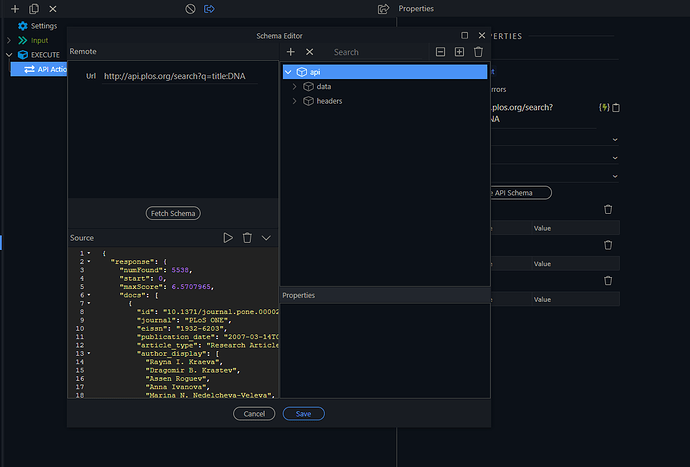
Task: Click the Save button
Action: [x=304, y=414]
